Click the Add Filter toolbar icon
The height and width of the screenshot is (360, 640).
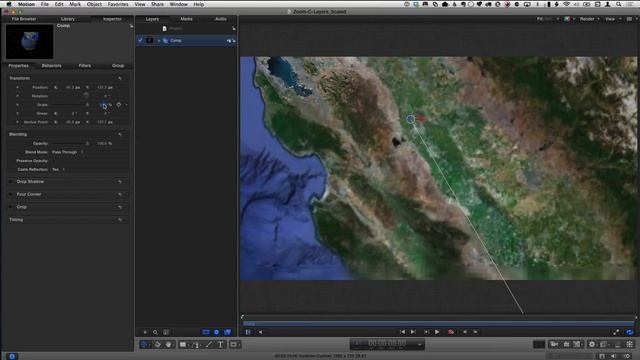tap(603, 344)
